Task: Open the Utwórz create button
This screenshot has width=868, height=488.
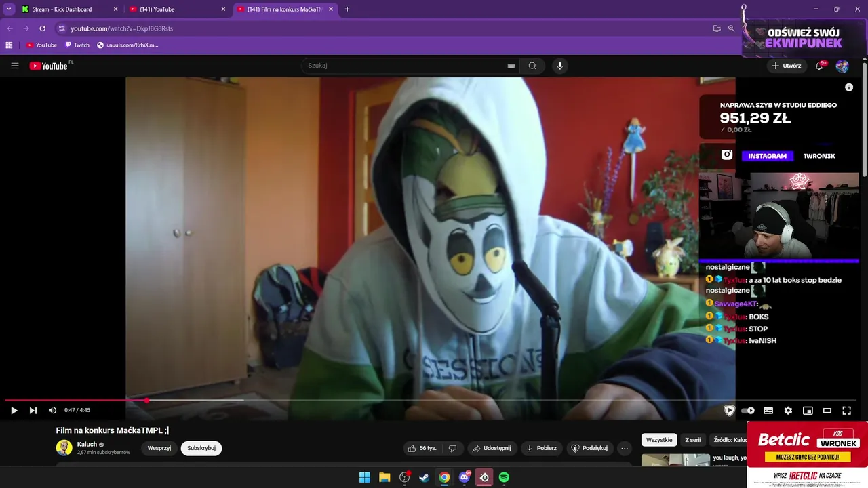Action: (787, 66)
